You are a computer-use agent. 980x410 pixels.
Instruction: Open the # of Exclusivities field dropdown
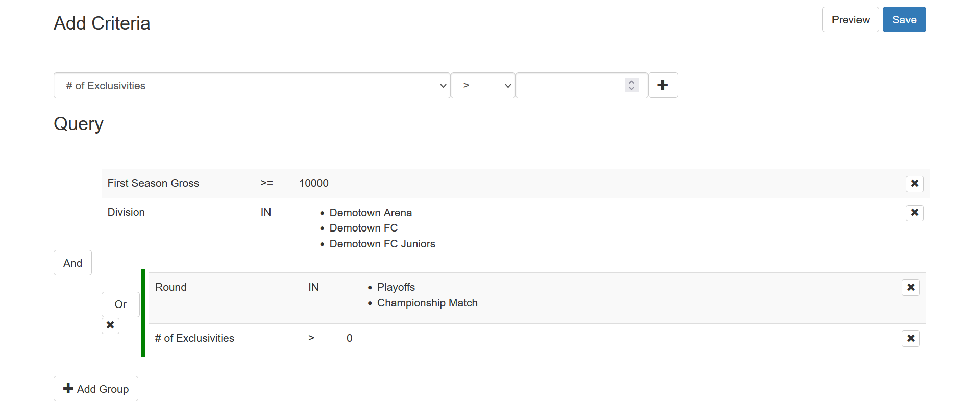click(252, 86)
